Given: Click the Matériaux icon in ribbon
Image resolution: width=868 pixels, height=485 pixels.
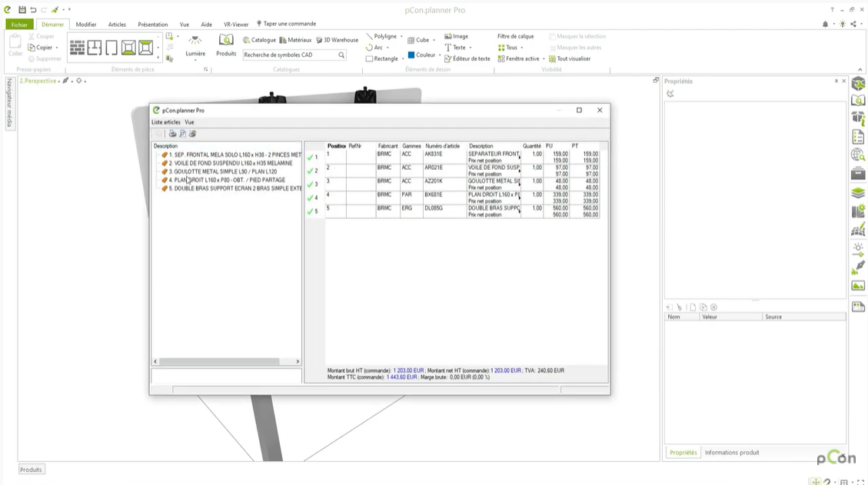Looking at the screenshot, I should [x=283, y=40].
